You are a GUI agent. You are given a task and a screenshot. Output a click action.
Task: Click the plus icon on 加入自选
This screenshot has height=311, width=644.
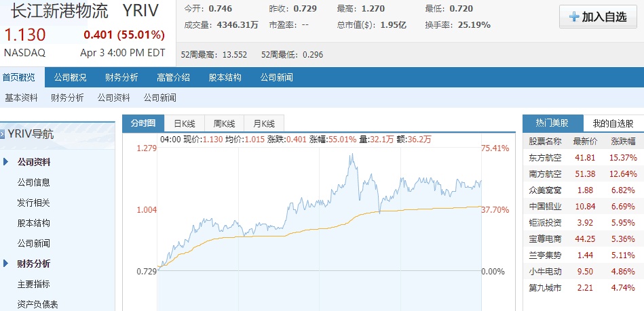pos(574,17)
